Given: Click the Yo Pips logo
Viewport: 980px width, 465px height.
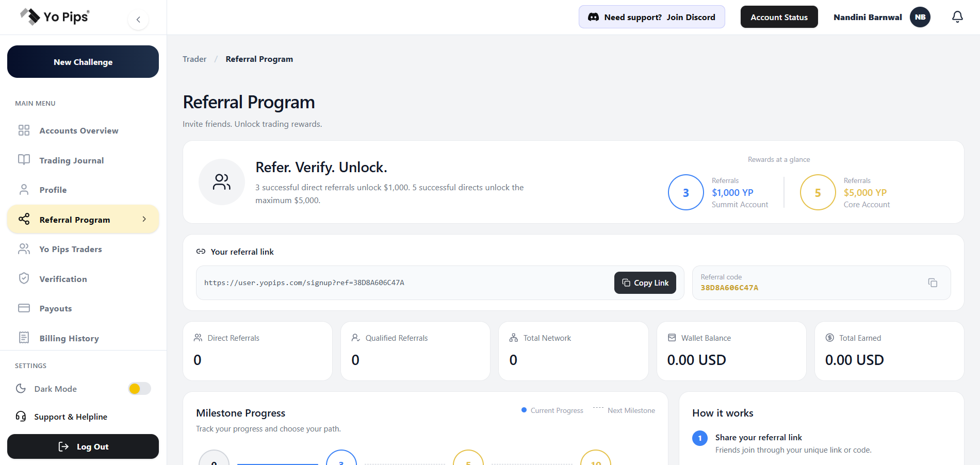Looking at the screenshot, I should pos(55,16).
